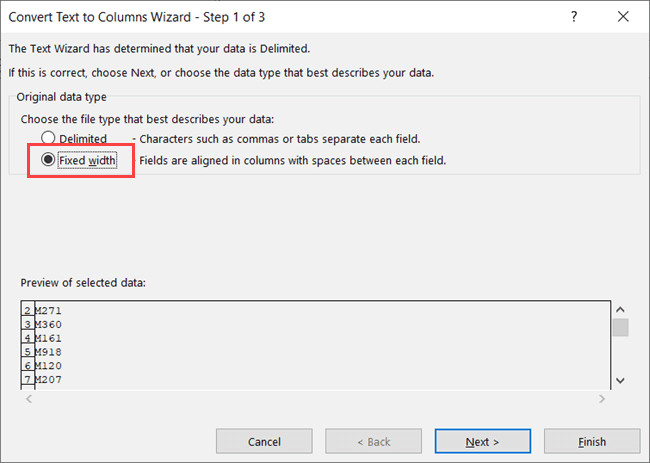Choose the Fixed width option
Image resolution: width=650 pixels, height=463 pixels.
pos(48,160)
